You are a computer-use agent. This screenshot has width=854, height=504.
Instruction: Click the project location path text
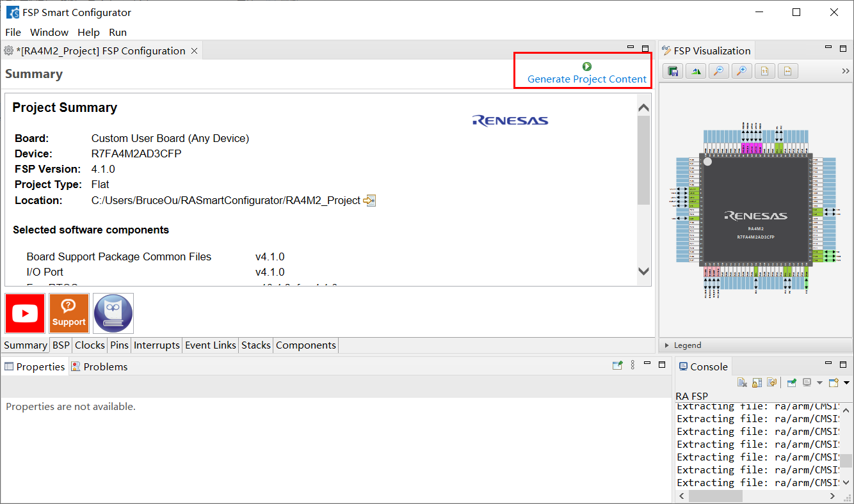click(x=226, y=200)
